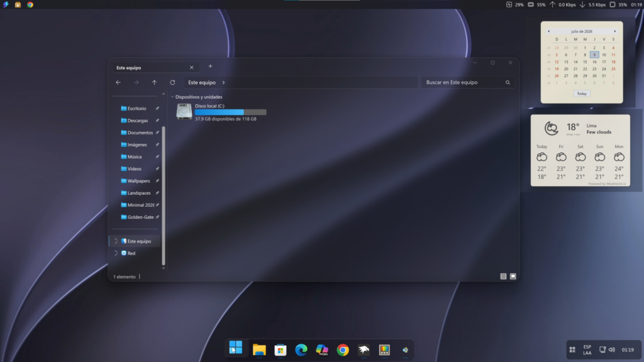The height and width of the screenshot is (362, 644).
Task: Add a new Explorer tab
Action: [210, 66]
